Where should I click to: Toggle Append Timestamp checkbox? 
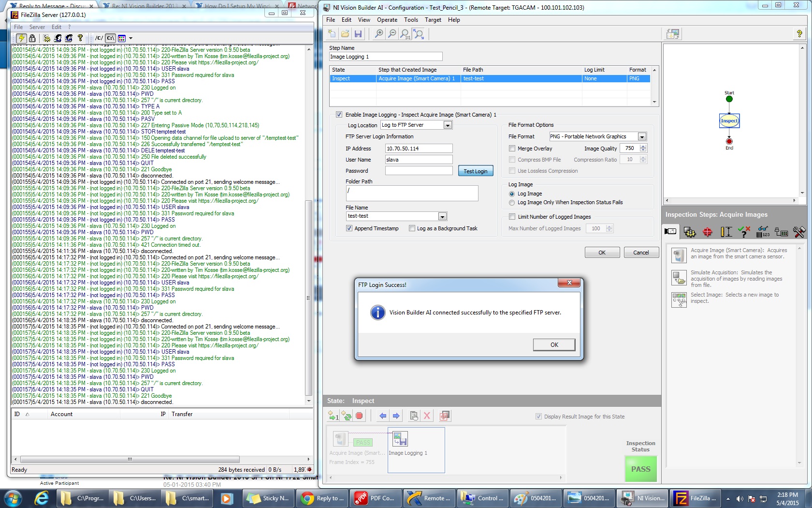point(349,228)
